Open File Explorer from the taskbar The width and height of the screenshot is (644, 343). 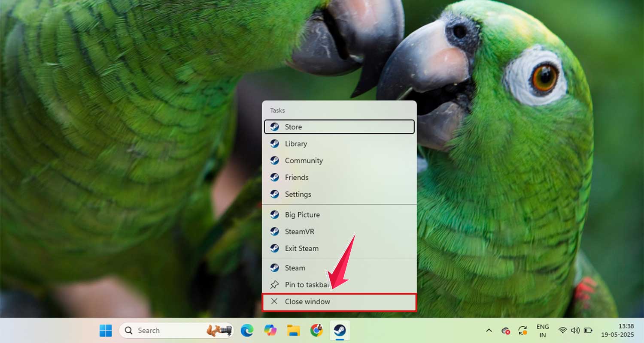pyautogui.click(x=293, y=330)
